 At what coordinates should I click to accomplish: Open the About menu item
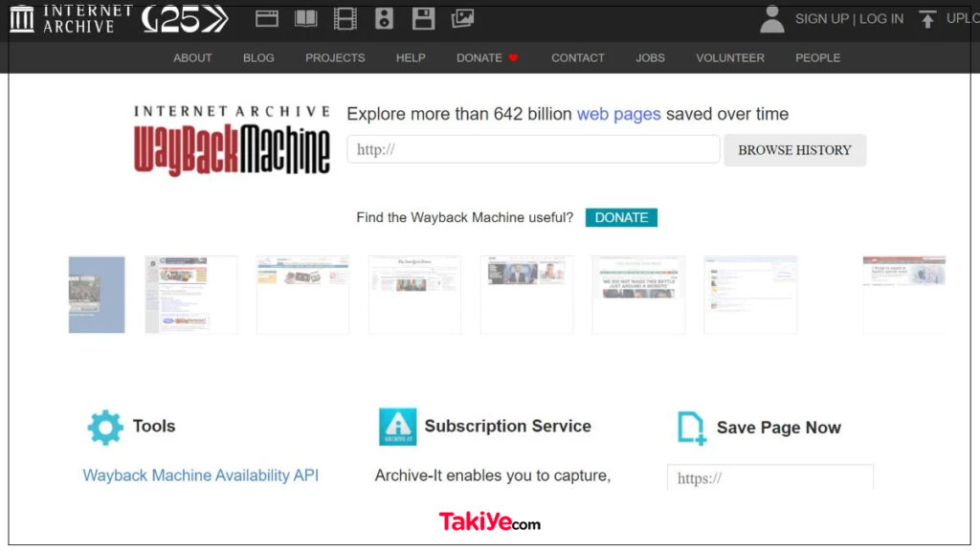coord(192,58)
